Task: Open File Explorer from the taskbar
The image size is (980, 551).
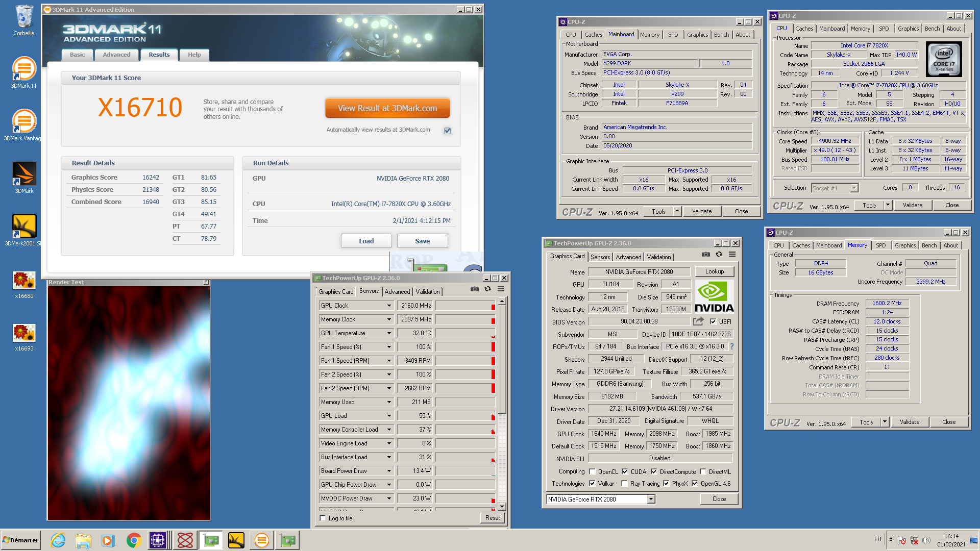Action: click(83, 540)
